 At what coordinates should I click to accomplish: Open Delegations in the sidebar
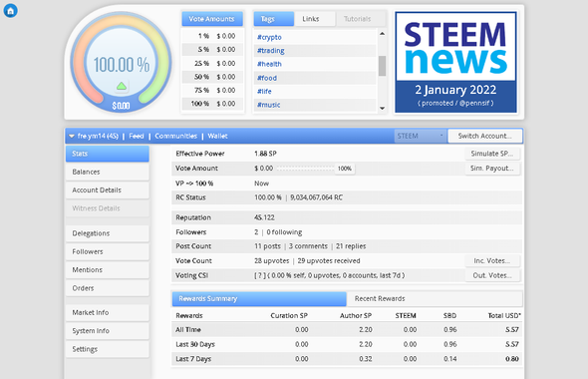point(108,233)
